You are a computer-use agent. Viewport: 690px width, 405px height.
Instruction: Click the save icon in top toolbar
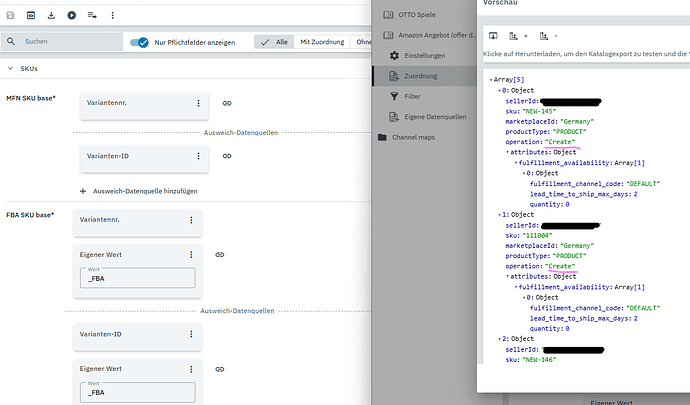[12, 15]
